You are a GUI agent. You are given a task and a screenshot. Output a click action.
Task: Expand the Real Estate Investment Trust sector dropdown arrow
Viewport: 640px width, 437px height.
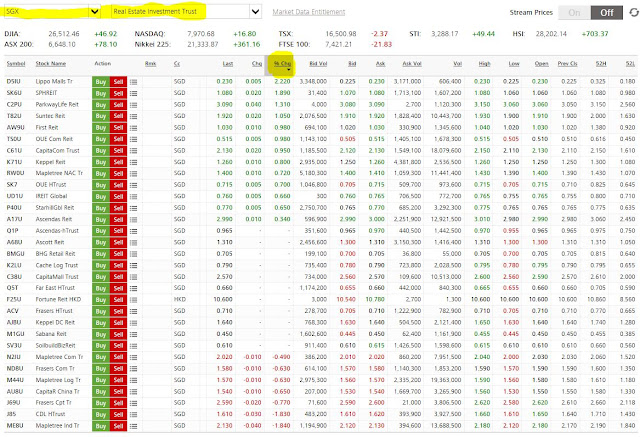pos(256,11)
